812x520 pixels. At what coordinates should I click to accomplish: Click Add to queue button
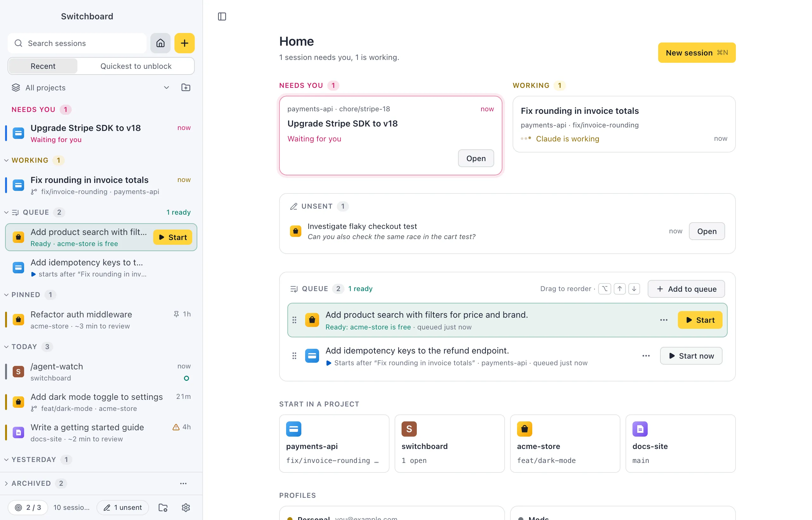pos(686,289)
